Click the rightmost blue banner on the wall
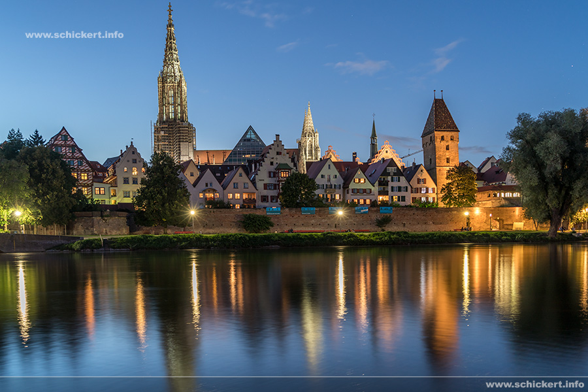The height and width of the screenshot is (392, 588). pyautogui.click(x=386, y=210)
